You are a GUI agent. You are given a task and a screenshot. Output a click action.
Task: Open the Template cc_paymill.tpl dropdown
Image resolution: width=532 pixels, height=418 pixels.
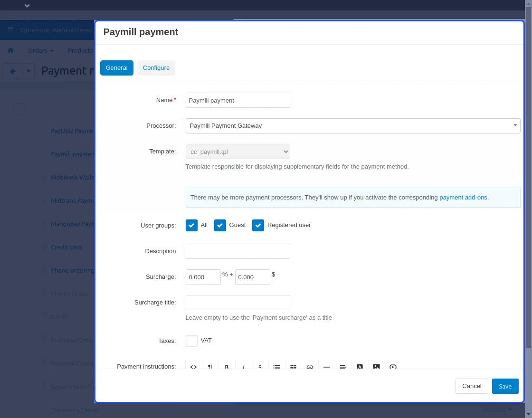[x=238, y=152]
